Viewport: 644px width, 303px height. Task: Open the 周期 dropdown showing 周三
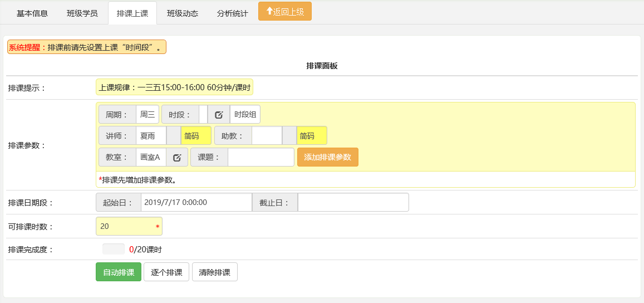pyautogui.click(x=148, y=115)
